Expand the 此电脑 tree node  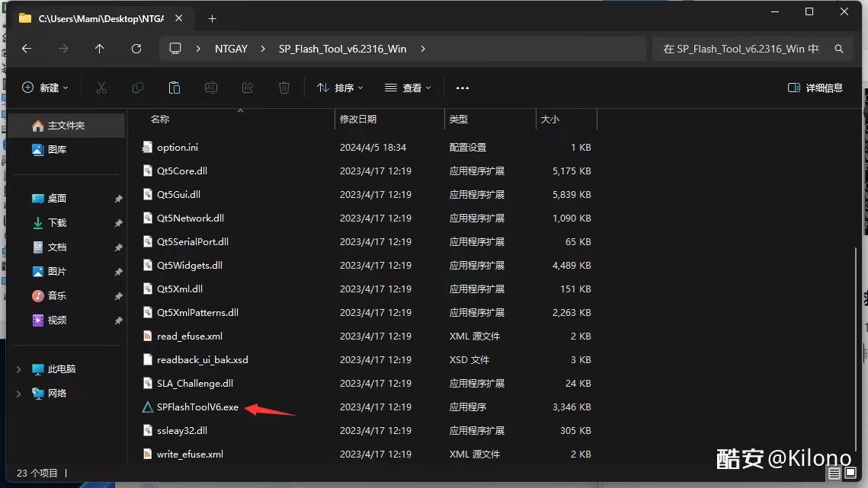(x=19, y=369)
